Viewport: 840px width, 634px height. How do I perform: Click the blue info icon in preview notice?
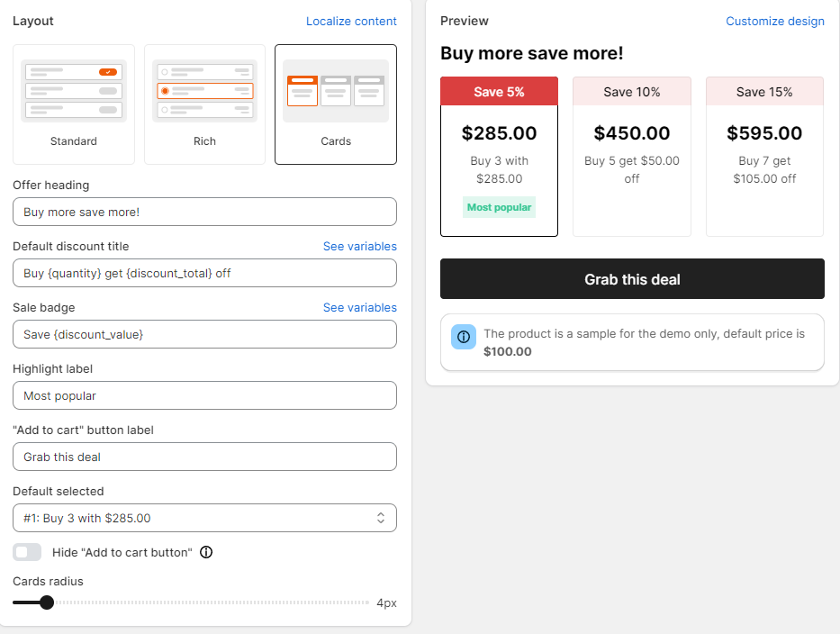point(464,337)
